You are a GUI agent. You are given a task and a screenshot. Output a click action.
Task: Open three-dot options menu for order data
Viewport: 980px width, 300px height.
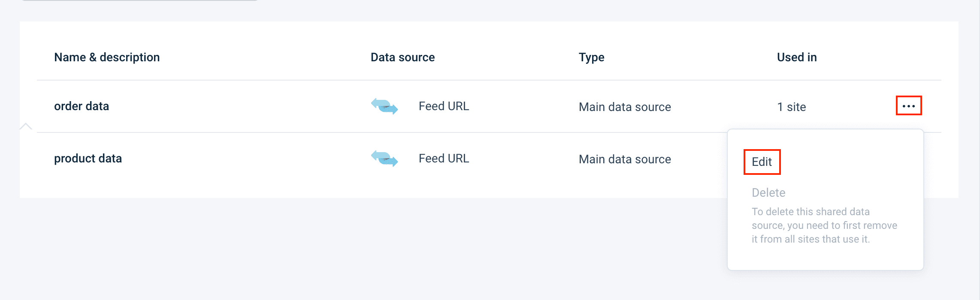(908, 106)
